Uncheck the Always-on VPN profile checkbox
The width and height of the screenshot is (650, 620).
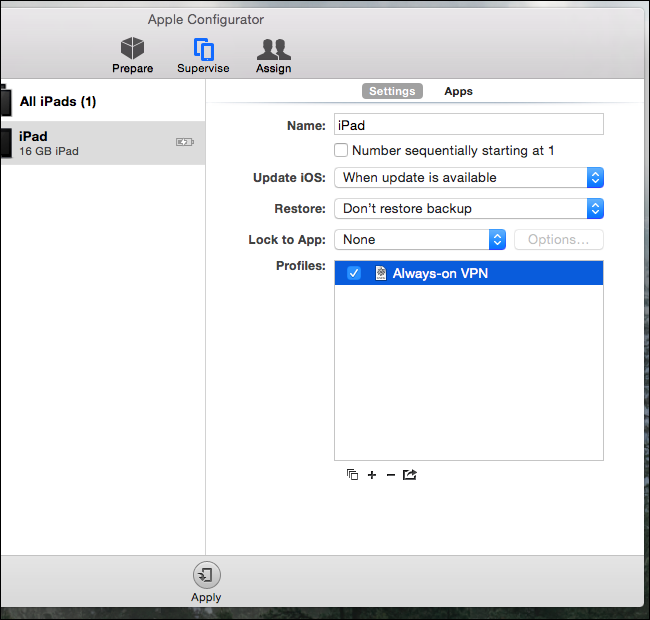pos(354,273)
